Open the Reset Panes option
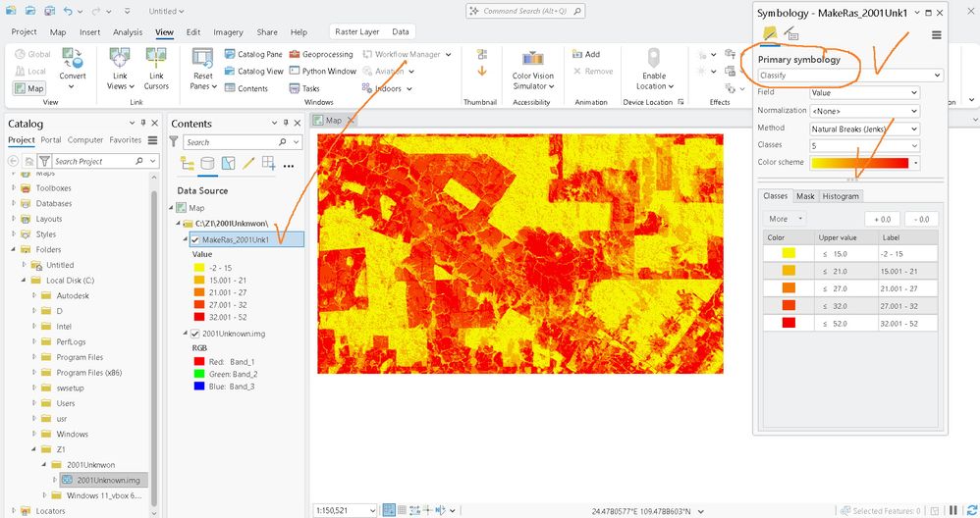Image resolution: width=980 pixels, height=518 pixels. pos(203,68)
